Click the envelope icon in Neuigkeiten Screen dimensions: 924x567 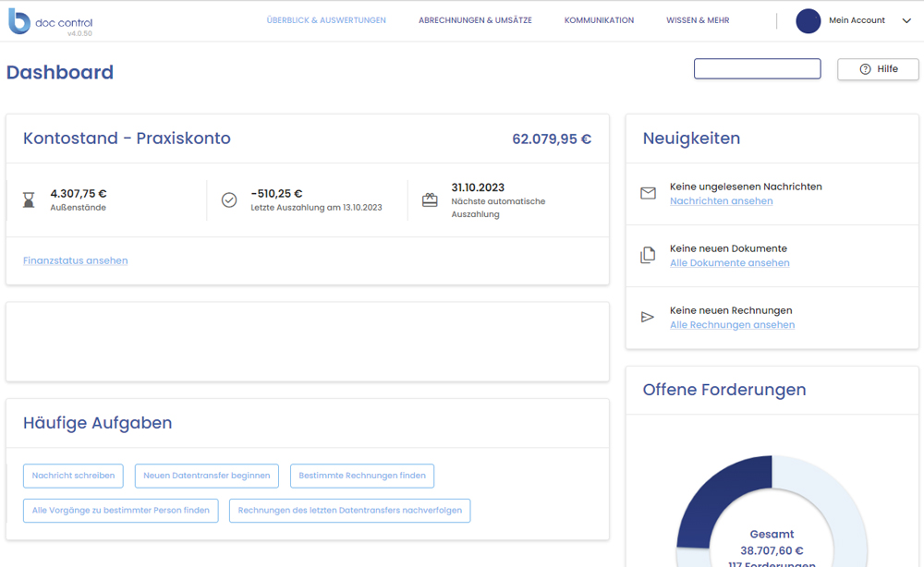click(648, 193)
